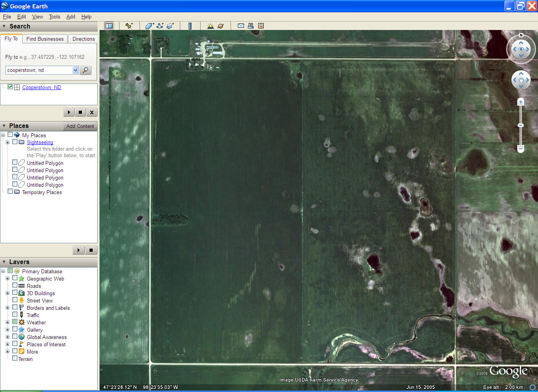The image size is (538, 392).
Task: Collapse the My Places tree node
Action: [x=3, y=135]
